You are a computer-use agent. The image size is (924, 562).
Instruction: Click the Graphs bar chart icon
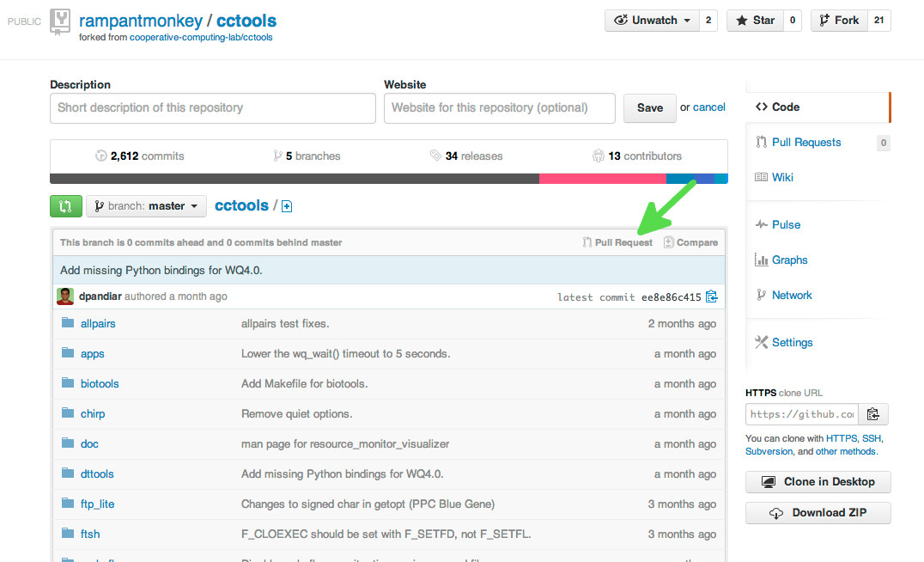762,260
